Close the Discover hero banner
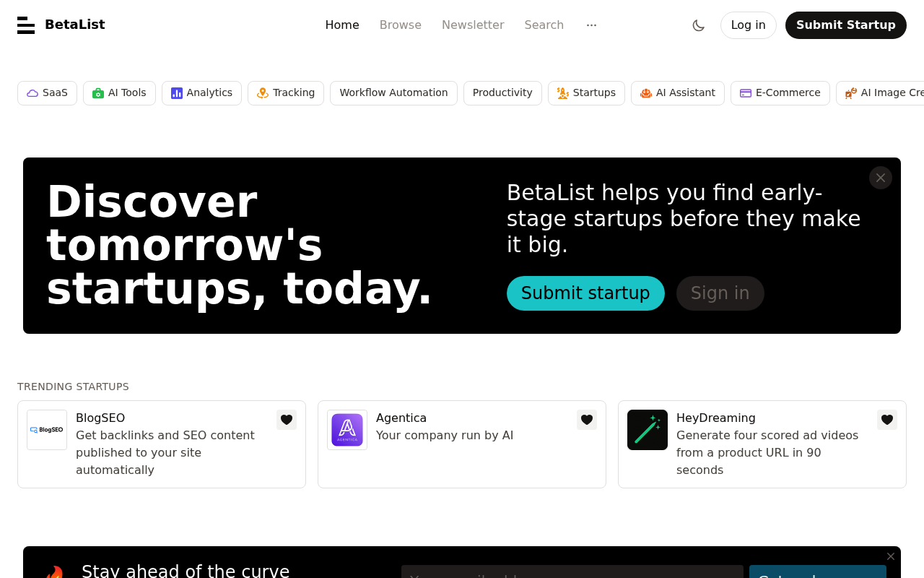Image resolution: width=924 pixels, height=578 pixels. (881, 178)
